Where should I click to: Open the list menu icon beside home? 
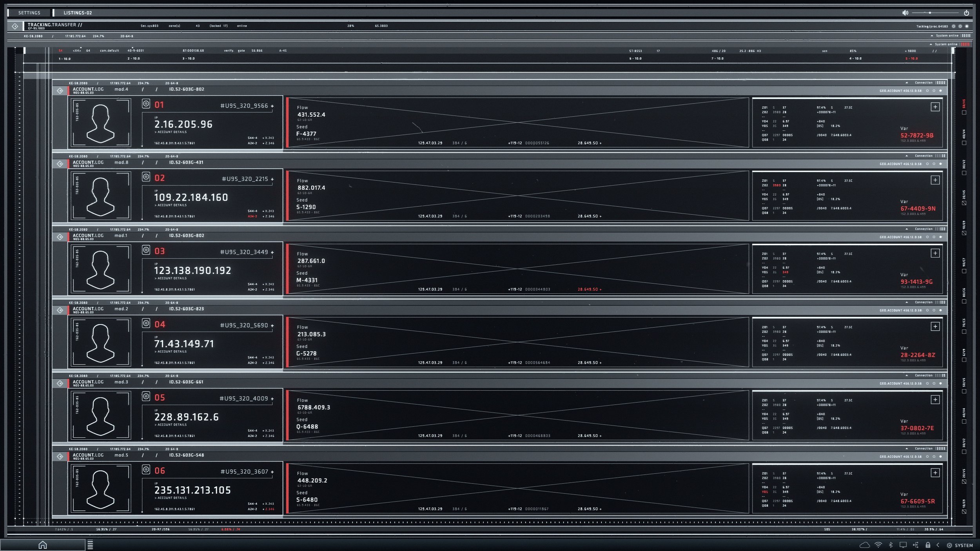point(90,545)
